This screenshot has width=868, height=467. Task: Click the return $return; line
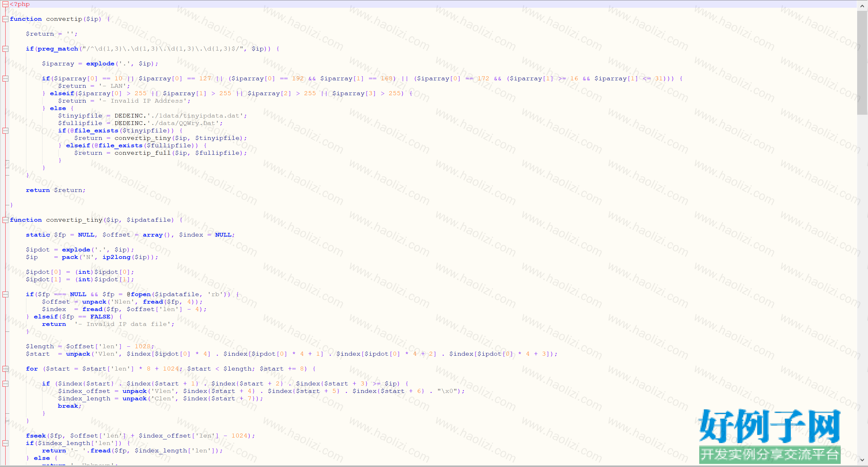pos(56,190)
